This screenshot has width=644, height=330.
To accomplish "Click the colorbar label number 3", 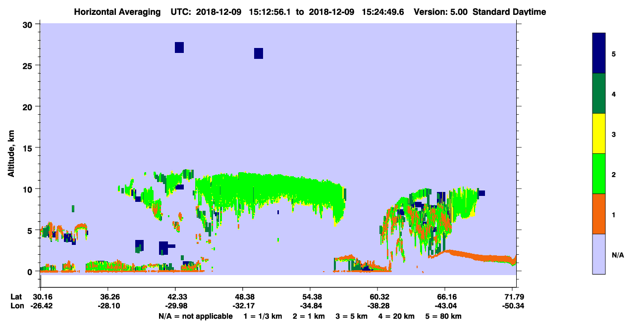I will (x=614, y=134).
